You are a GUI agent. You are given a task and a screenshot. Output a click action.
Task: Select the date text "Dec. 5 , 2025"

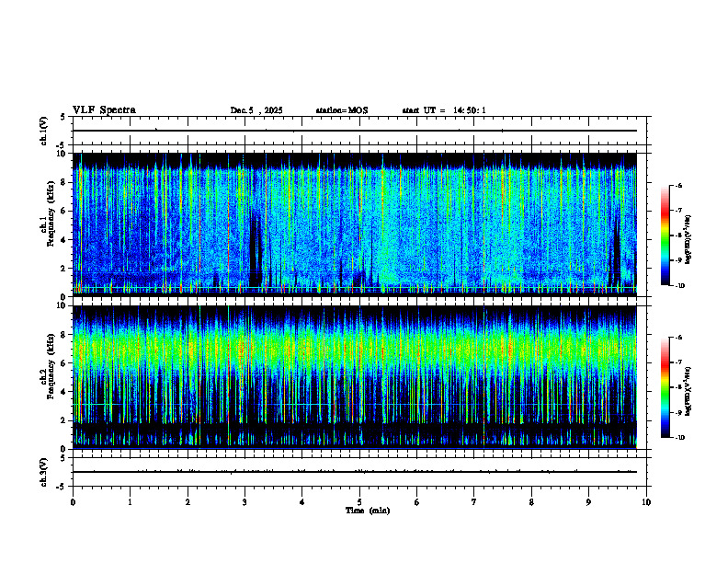point(256,110)
